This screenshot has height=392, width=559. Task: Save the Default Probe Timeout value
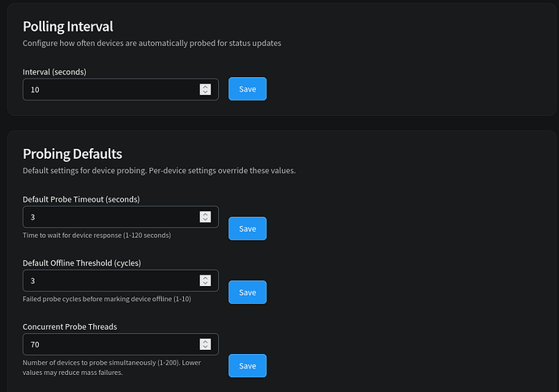(247, 228)
